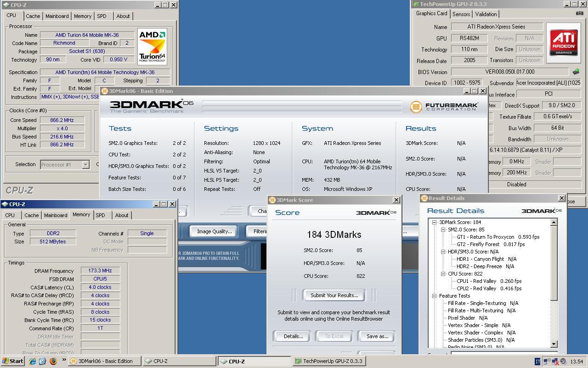This screenshot has height=368, width=588.
Task: Open Outlook Express quick launch icon
Action: point(42,361)
